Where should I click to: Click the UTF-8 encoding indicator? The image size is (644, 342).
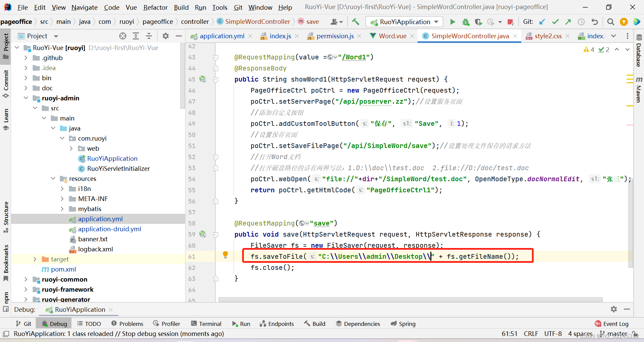coord(553,334)
